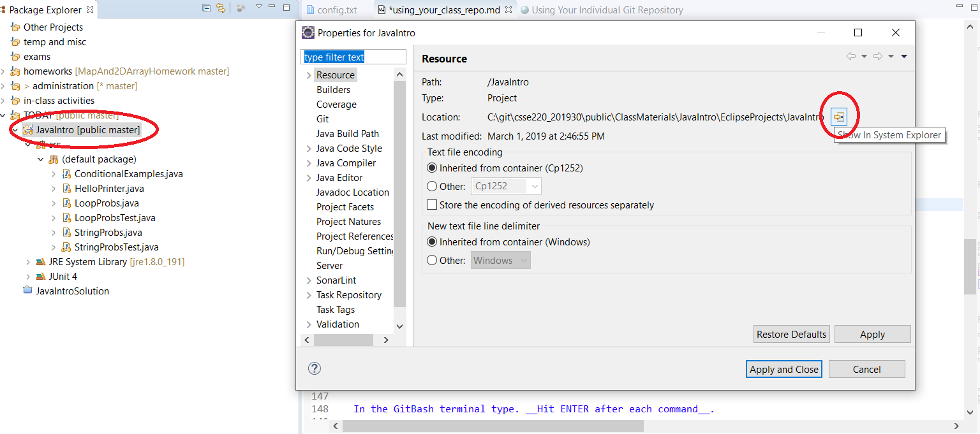
Task: Open the Java Build Path properties page
Action: point(347,134)
